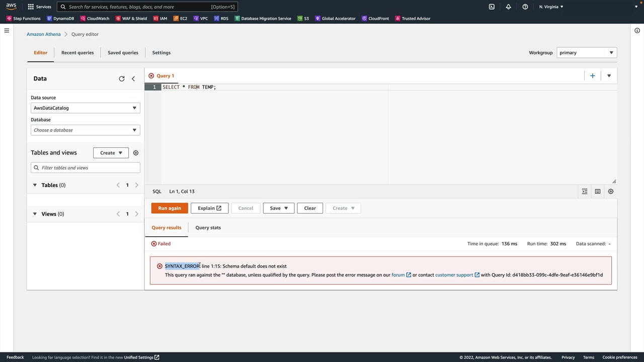Image resolution: width=644 pixels, height=362 pixels.
Task: Click the Feedback link
Action: point(15,357)
